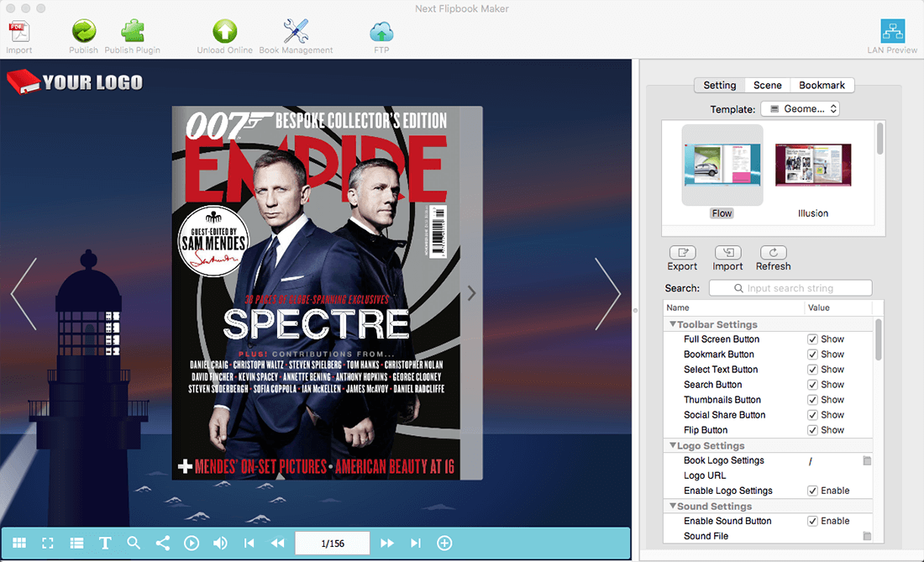The width and height of the screenshot is (924, 562).
Task: Uncheck Full Screen Button Show checkbox
Action: tap(812, 339)
